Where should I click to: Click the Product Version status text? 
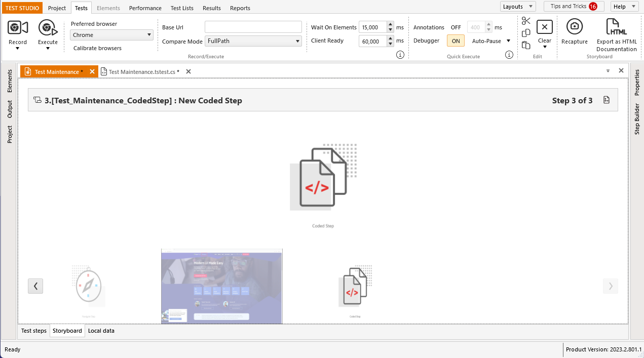(x=603, y=349)
